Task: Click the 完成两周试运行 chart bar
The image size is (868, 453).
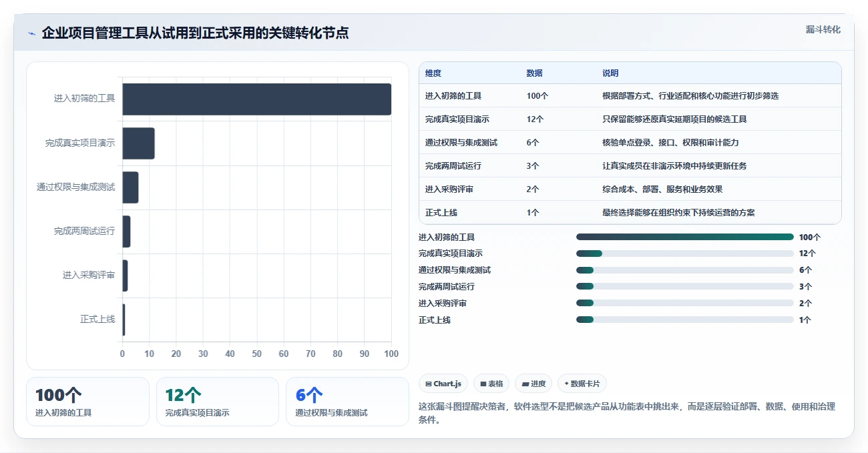Action: (126, 232)
